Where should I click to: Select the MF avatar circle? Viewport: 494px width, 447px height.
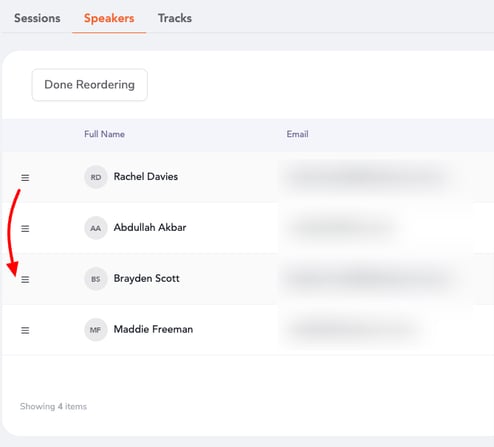tap(96, 330)
